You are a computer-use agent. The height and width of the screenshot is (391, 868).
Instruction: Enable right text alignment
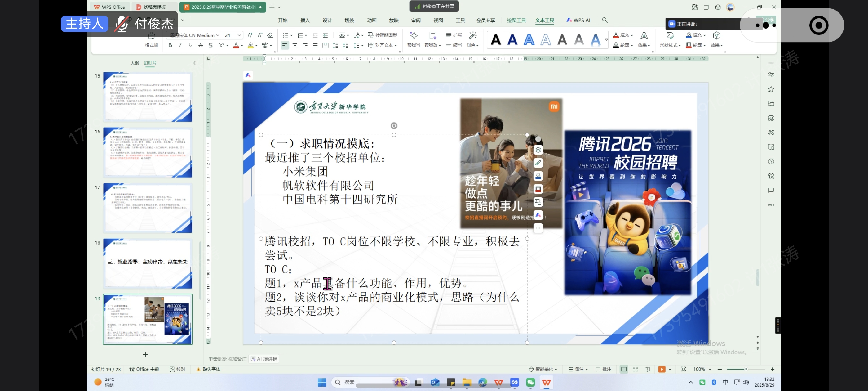tap(305, 45)
